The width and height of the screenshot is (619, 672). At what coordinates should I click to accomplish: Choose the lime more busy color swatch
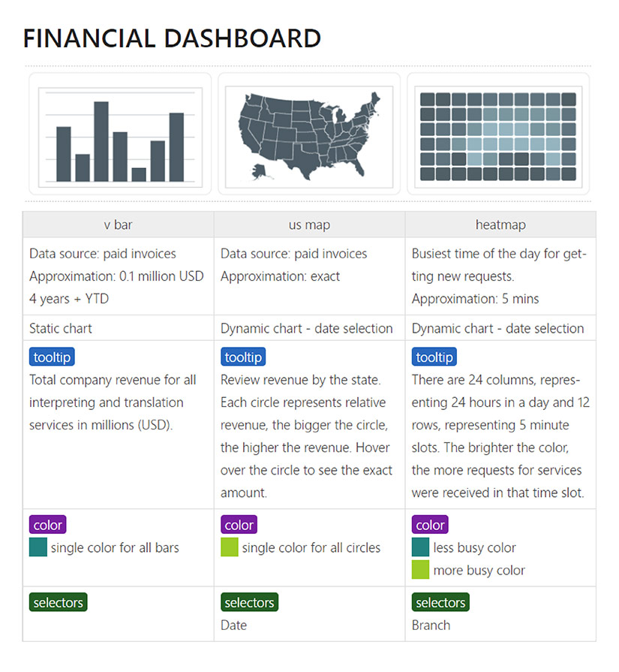click(420, 570)
